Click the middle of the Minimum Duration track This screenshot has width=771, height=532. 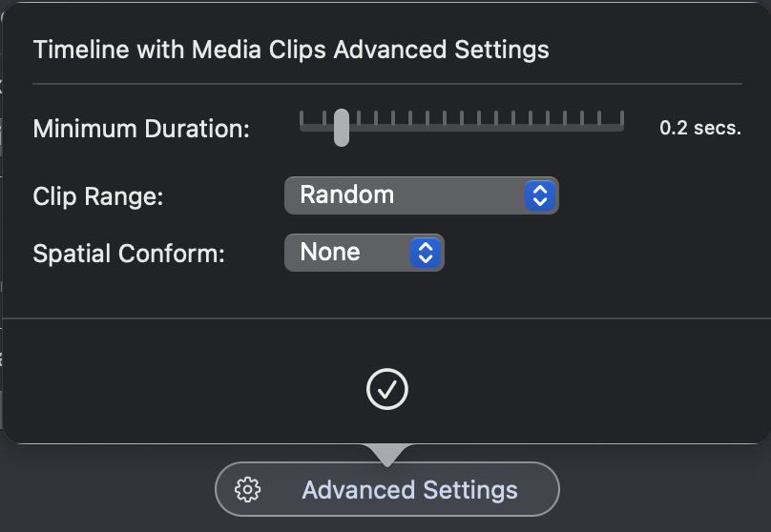tap(462, 128)
